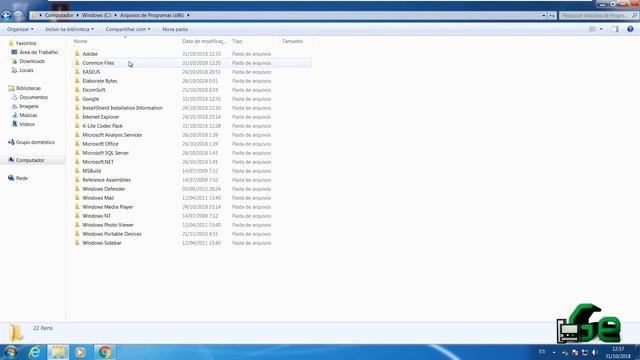Screen dimensions: 640x360
Task: Go back with the Back arrow button
Action: pos(6,16)
